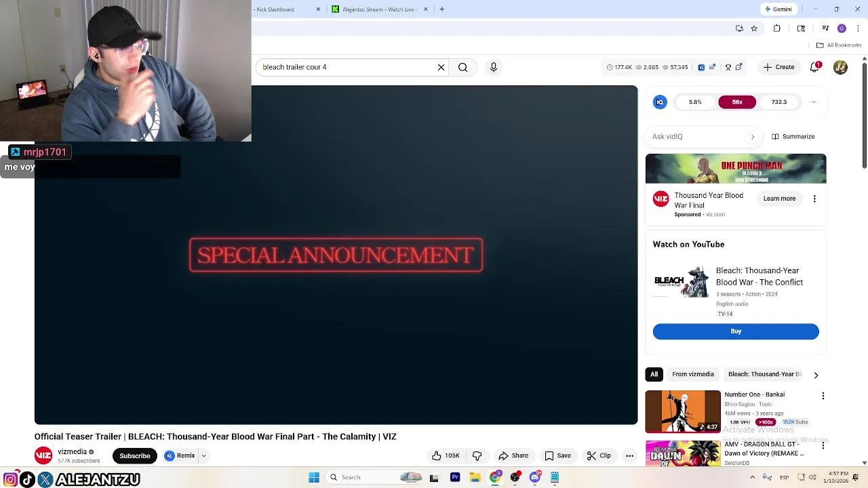This screenshot has width=868, height=488.
Task: Click vidIQ round IQ panel logo
Action: (x=660, y=102)
